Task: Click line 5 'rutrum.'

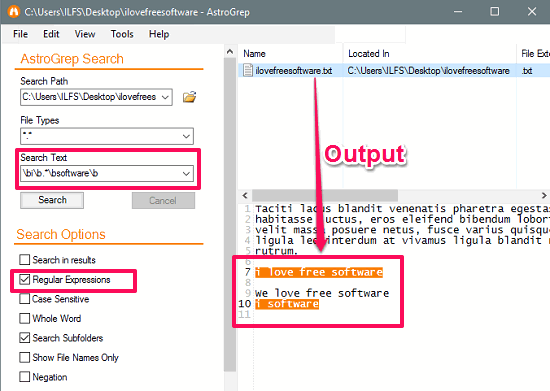Action: point(276,251)
